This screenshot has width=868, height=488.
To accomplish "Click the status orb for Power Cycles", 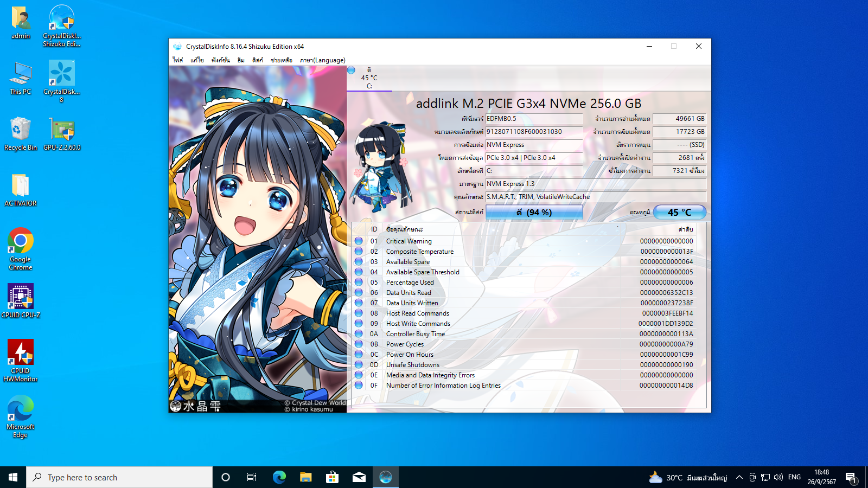I will (x=359, y=344).
